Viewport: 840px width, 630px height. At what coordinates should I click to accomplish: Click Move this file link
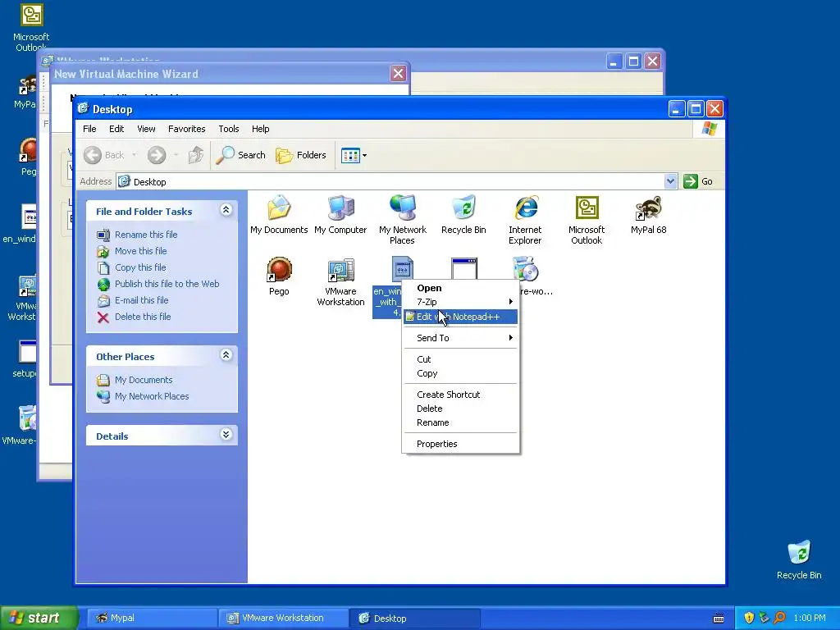point(140,251)
